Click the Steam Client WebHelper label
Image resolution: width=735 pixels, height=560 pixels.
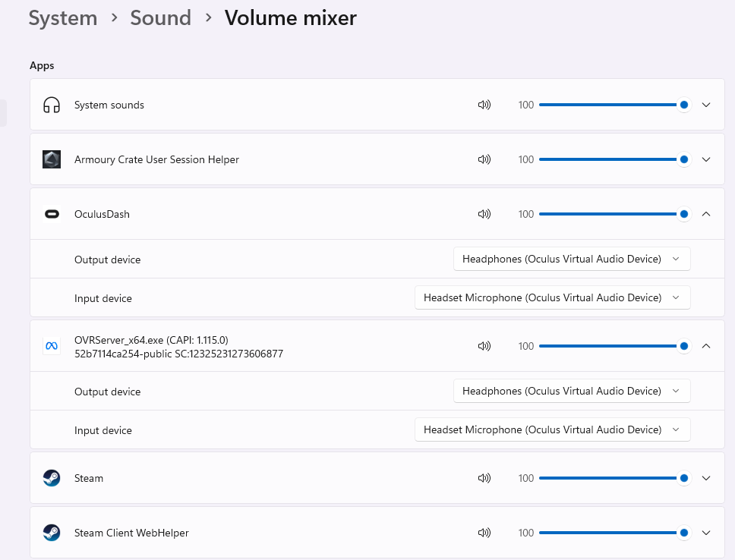pyautogui.click(x=131, y=533)
